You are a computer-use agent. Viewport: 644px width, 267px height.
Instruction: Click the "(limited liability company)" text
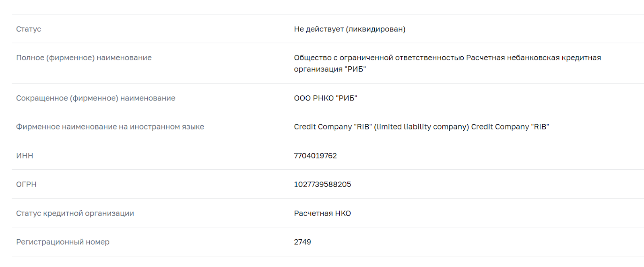tap(421, 127)
